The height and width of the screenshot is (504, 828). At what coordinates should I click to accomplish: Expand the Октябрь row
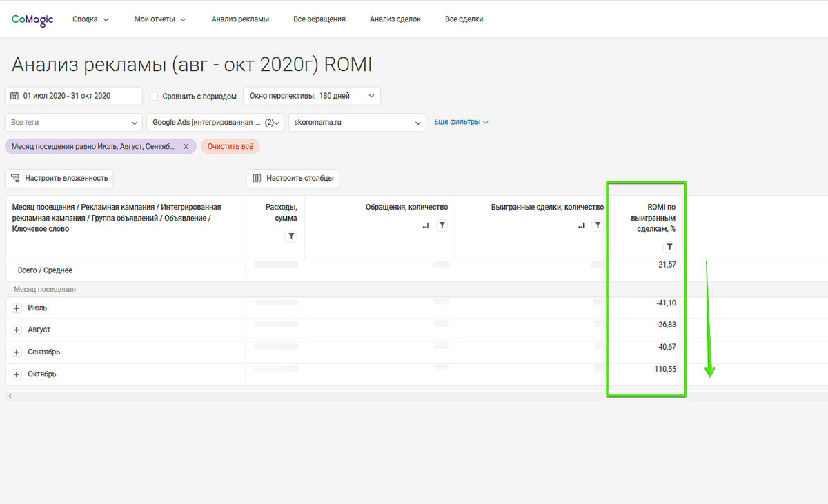pyautogui.click(x=17, y=374)
